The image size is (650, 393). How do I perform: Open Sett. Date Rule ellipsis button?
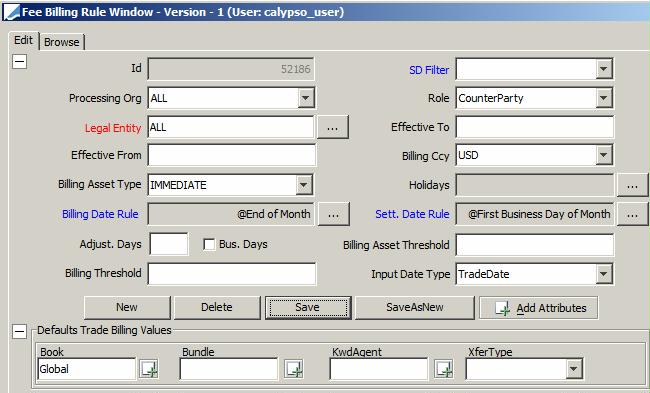click(632, 214)
